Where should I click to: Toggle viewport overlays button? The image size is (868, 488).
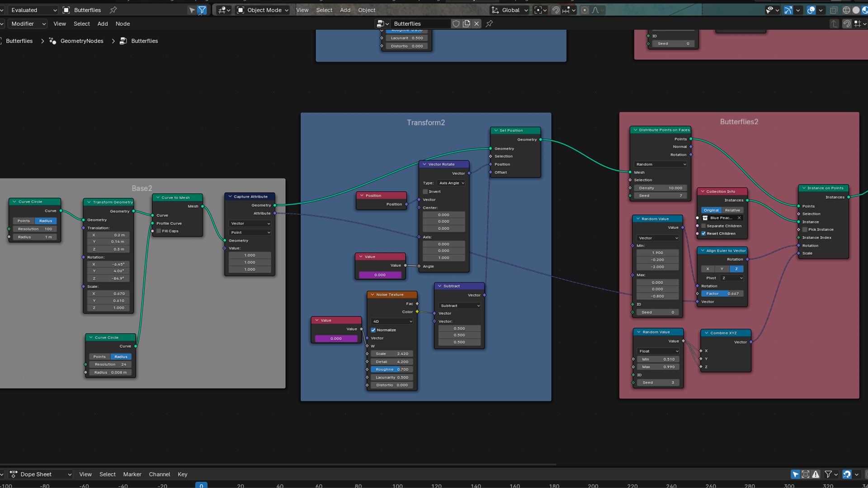811,10
